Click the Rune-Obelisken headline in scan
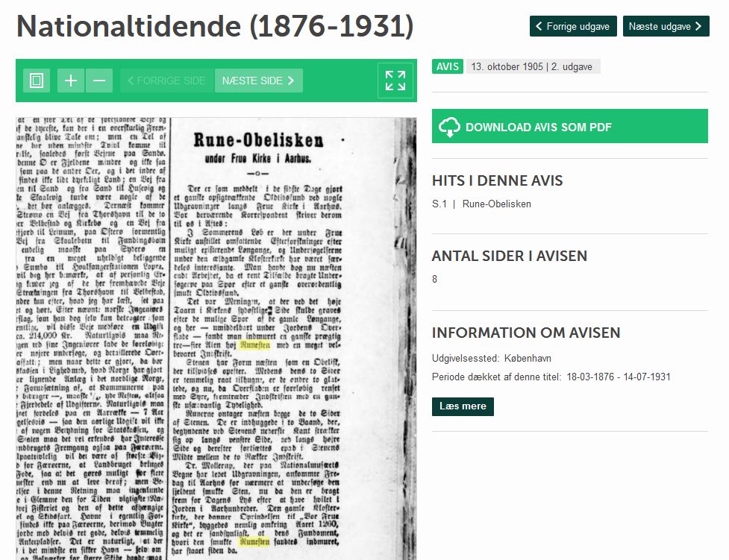The width and height of the screenshot is (729, 560). (x=258, y=140)
